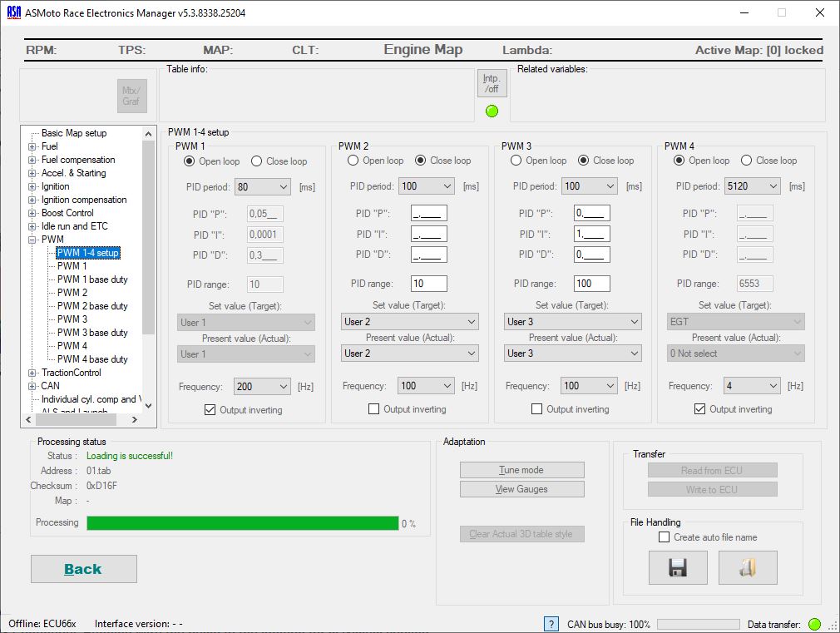Click the Back button
Image resolution: width=840 pixels, height=633 pixels.
click(83, 569)
